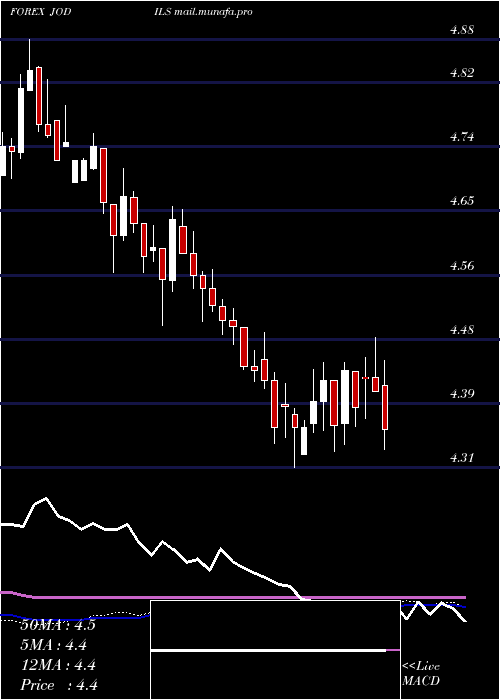
Task: Click the 50MA : 4.5 reading
Action: 58,625
